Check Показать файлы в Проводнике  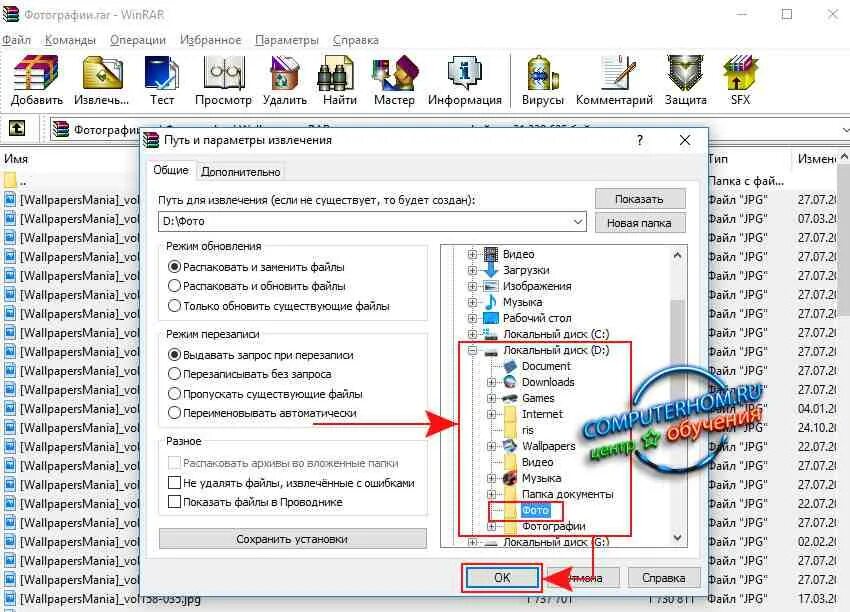click(174, 502)
